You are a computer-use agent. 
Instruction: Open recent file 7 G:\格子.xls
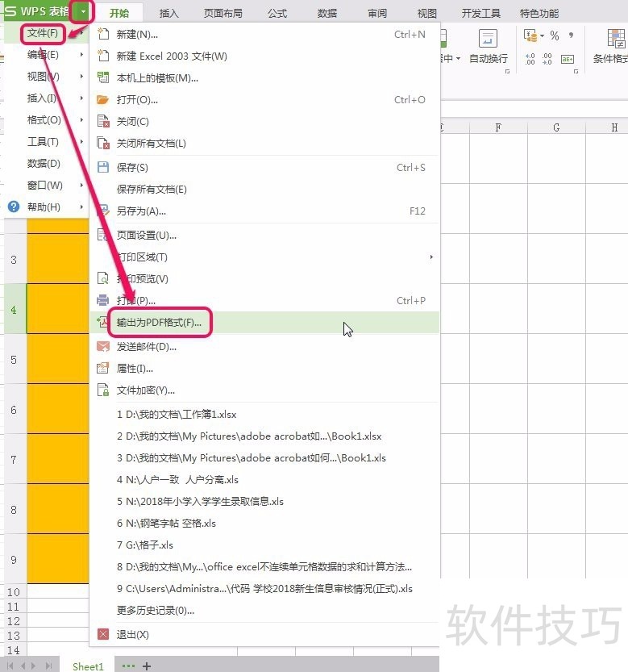pyautogui.click(x=264, y=545)
